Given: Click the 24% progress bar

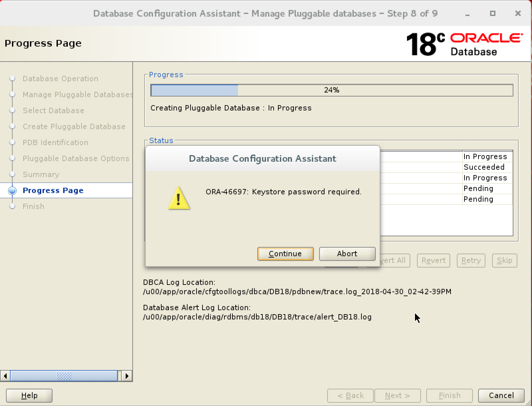Looking at the screenshot, I should click(x=332, y=90).
